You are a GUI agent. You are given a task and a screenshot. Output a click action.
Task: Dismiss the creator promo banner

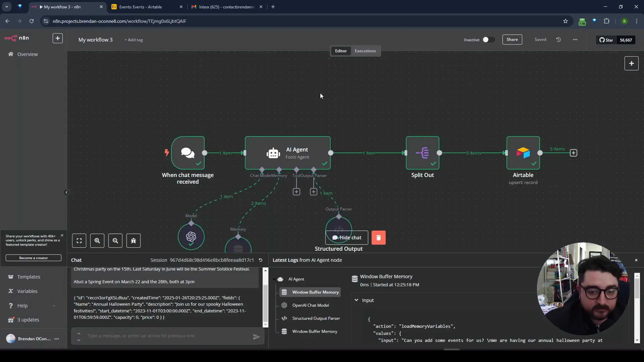62,236
